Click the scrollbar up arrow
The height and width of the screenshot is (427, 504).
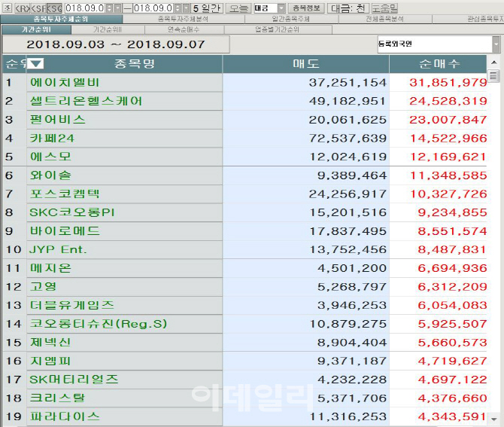[x=494, y=63]
